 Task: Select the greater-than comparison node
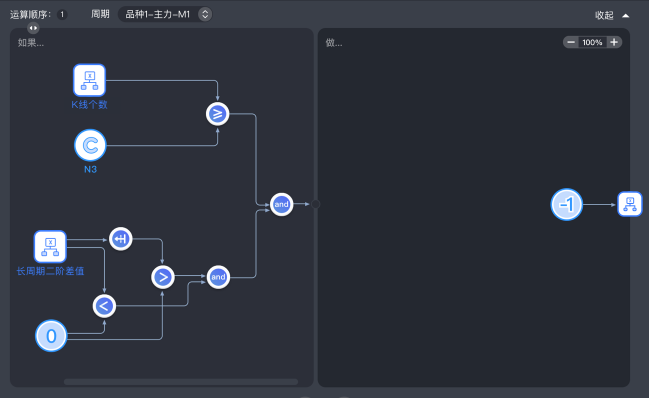(x=163, y=277)
